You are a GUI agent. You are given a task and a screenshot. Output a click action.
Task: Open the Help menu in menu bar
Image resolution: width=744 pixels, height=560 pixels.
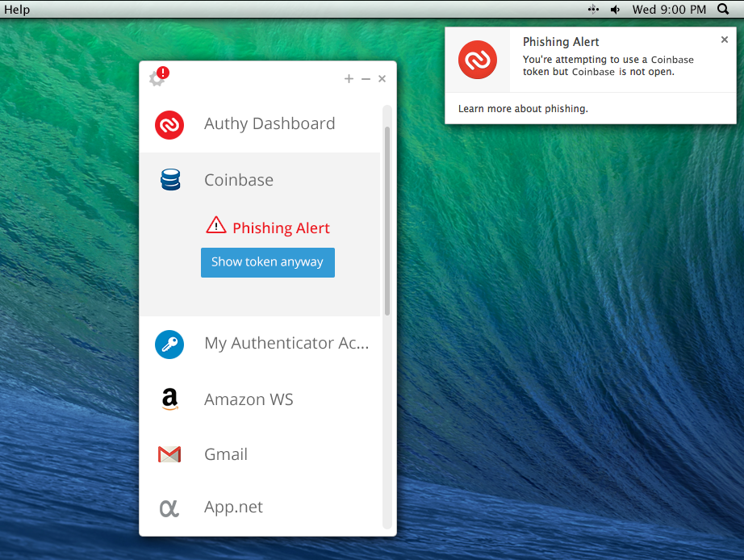(17, 10)
